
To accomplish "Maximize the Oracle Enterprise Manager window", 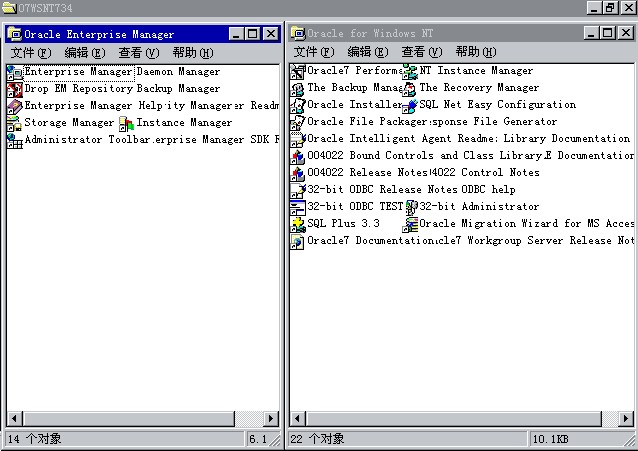I will (253, 34).
